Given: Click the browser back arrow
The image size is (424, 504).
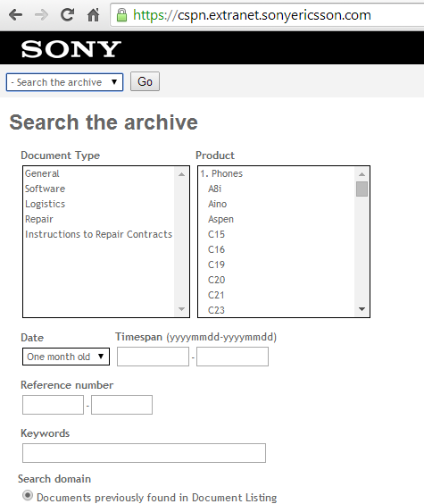Looking at the screenshot, I should pyautogui.click(x=15, y=15).
